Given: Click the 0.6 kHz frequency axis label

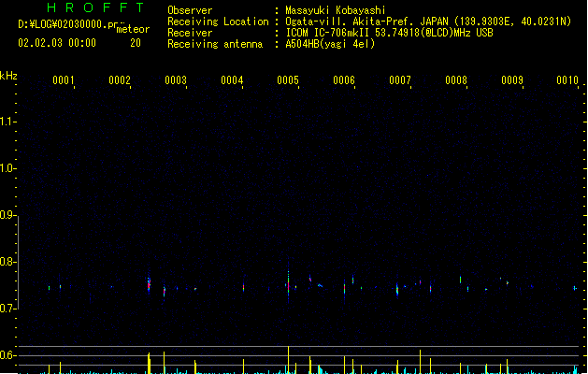Looking at the screenshot, I should (x=7, y=355).
